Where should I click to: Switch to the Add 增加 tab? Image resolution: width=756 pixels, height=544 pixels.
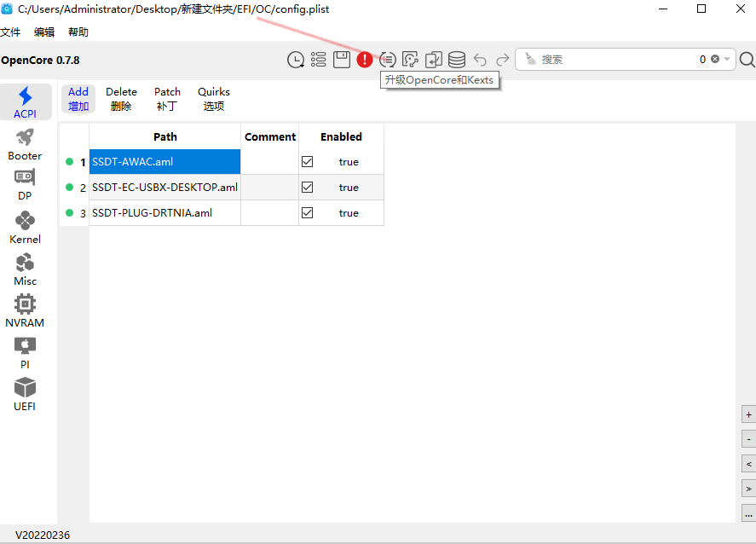point(78,99)
